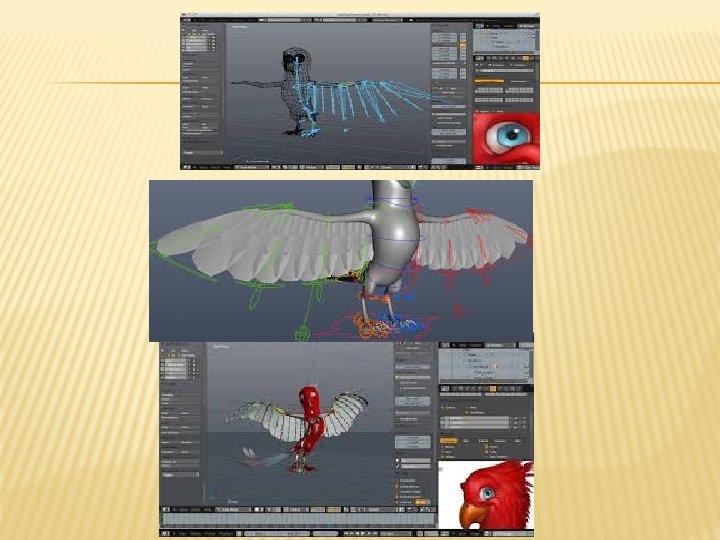
Task: Select the highlighted orange properties tab in top Blender screenshot
Action: click(x=526, y=58)
